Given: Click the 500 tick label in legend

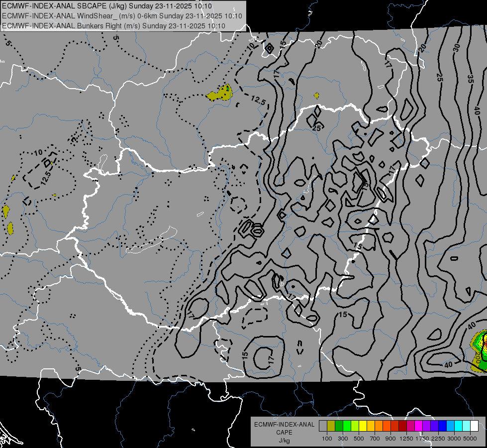Looking at the screenshot, I should click(x=359, y=439).
